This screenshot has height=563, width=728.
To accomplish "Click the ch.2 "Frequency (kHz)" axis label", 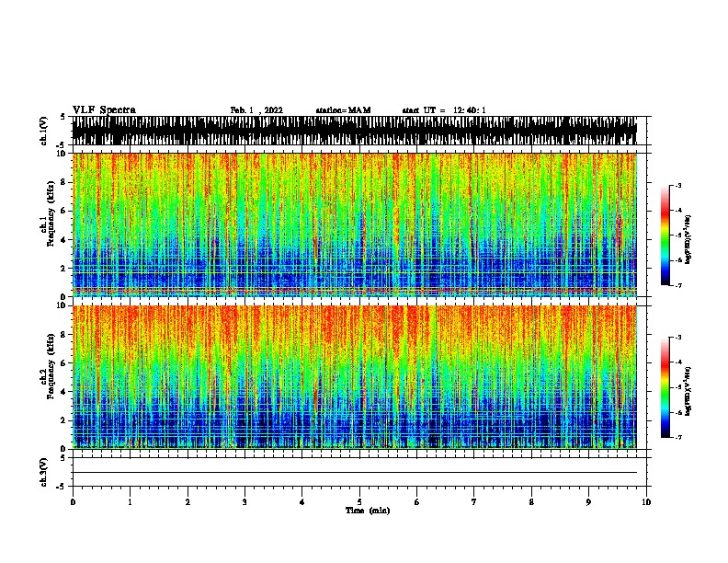I will coord(51,366).
